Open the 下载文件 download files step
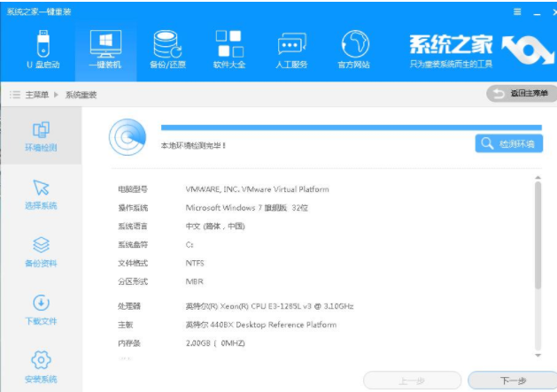 click(x=41, y=309)
